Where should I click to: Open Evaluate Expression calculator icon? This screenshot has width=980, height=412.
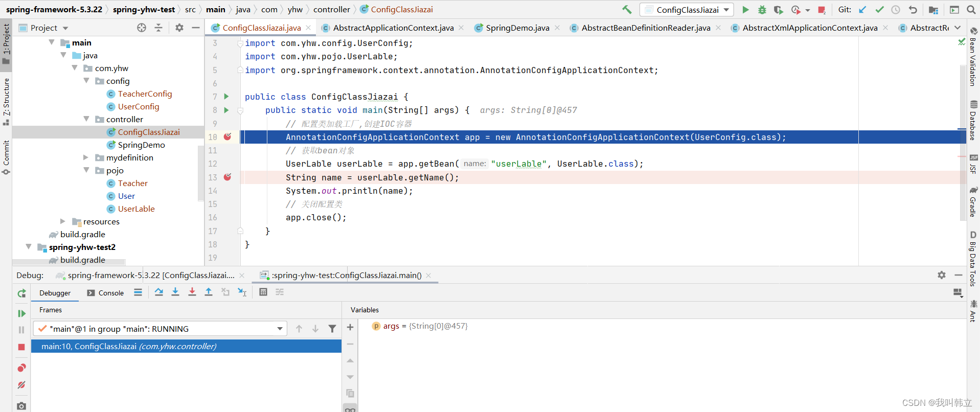coord(263,292)
